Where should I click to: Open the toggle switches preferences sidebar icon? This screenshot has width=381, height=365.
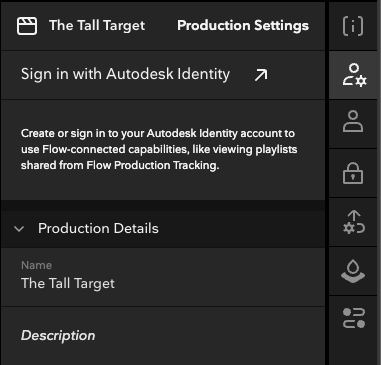354,318
